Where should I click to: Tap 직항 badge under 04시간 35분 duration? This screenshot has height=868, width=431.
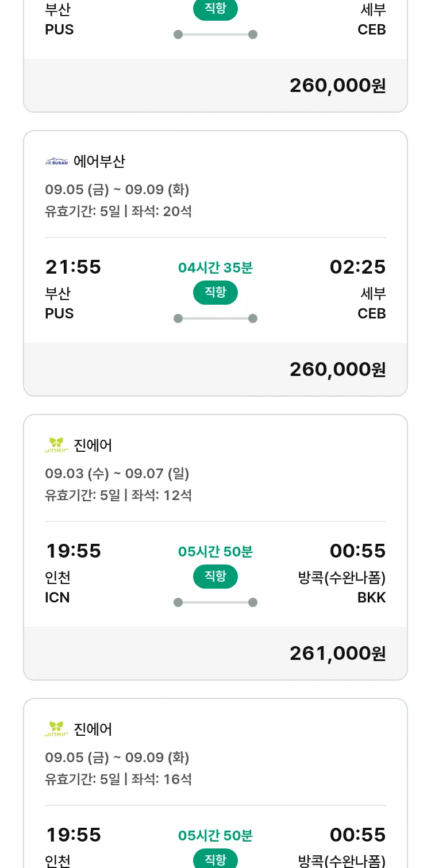point(215,293)
